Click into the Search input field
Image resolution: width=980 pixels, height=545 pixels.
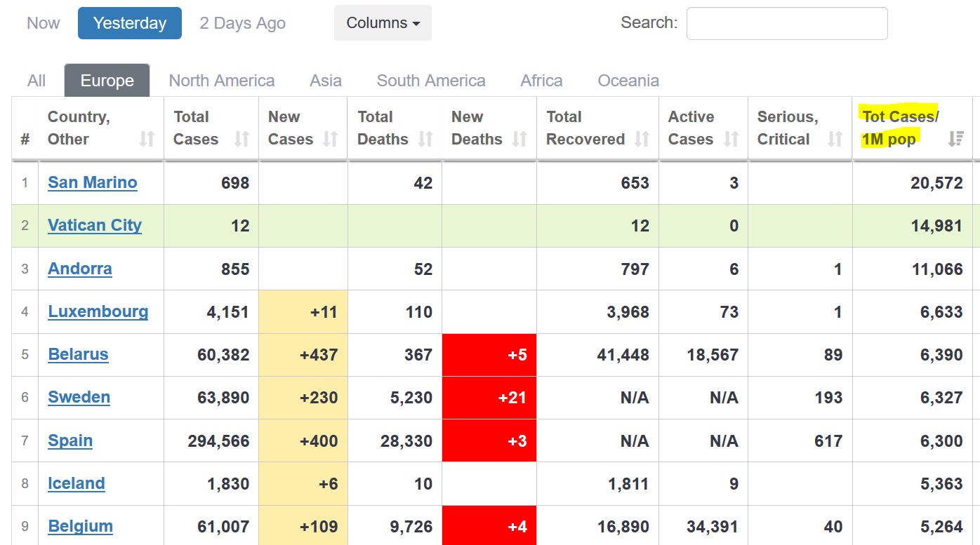pyautogui.click(x=787, y=24)
